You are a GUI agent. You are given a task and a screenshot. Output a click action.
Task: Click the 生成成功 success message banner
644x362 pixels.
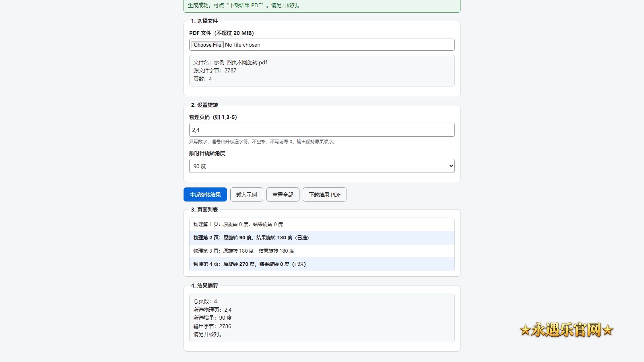(x=322, y=6)
